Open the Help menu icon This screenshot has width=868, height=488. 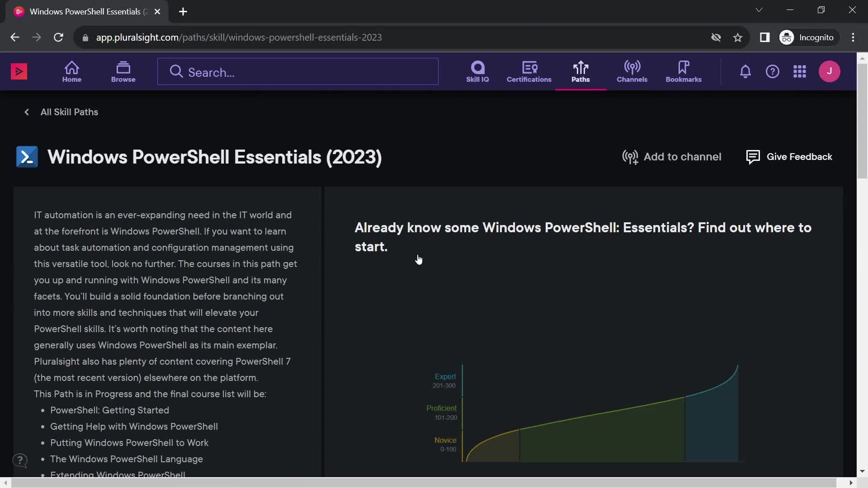[773, 71]
